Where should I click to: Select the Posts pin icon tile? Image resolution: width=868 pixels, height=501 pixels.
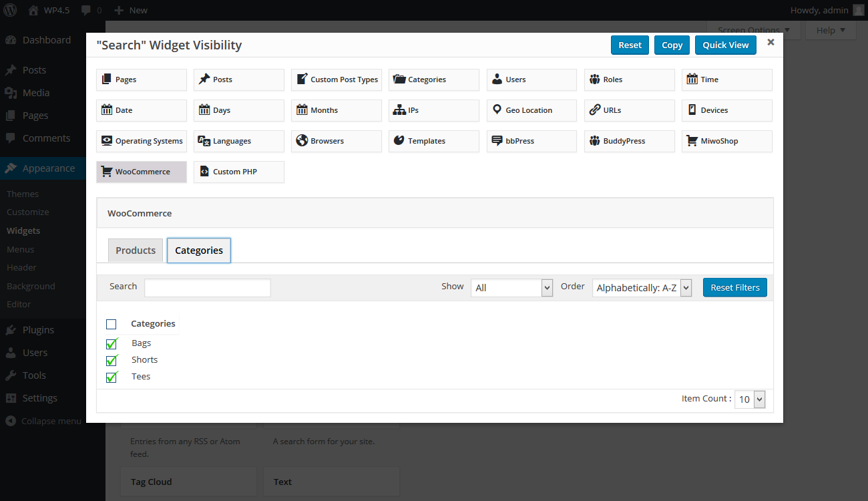click(239, 79)
